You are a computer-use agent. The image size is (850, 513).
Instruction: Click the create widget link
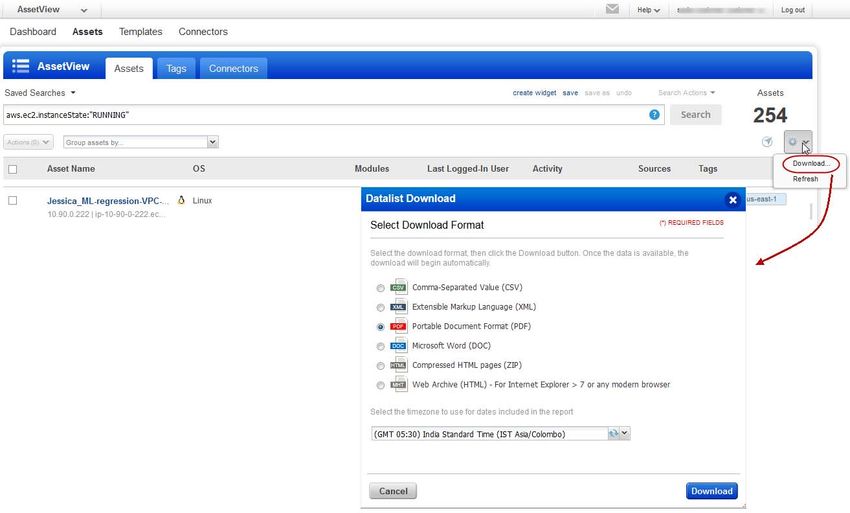pyautogui.click(x=534, y=93)
